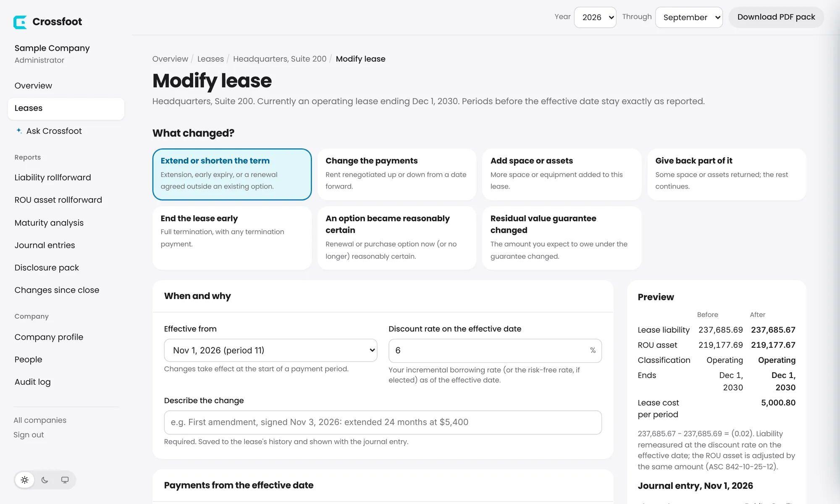Select End the lease early card
The height and width of the screenshot is (504, 840).
click(232, 238)
